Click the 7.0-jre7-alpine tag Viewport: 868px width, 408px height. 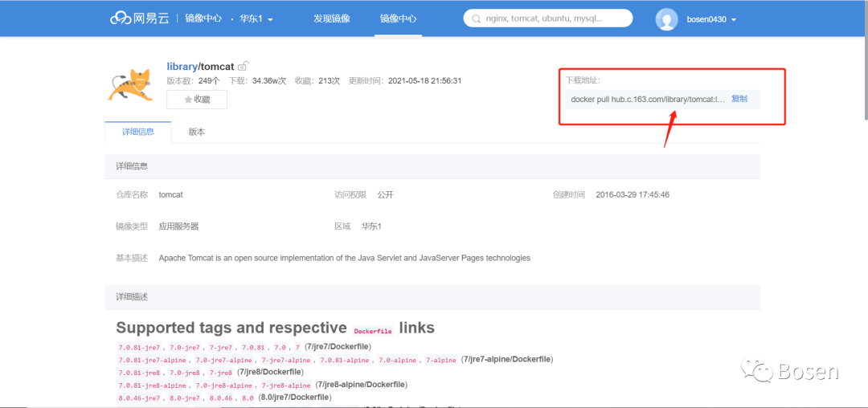pos(223,360)
